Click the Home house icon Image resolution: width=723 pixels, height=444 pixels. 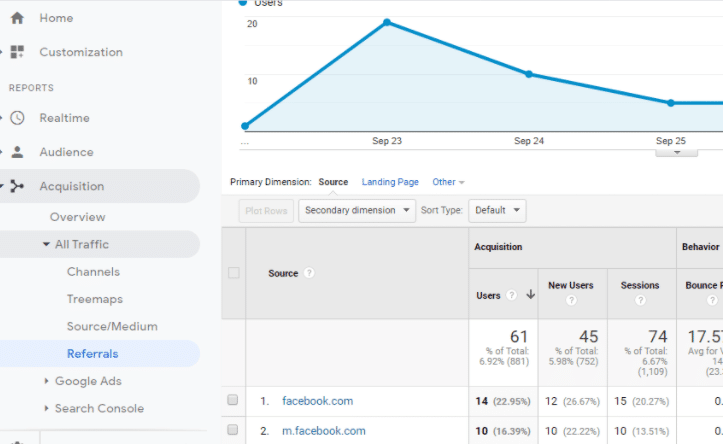pyautogui.click(x=17, y=18)
